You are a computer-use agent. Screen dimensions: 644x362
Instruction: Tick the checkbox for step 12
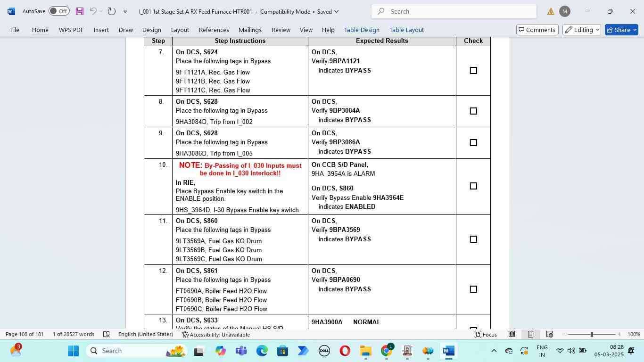click(x=473, y=289)
